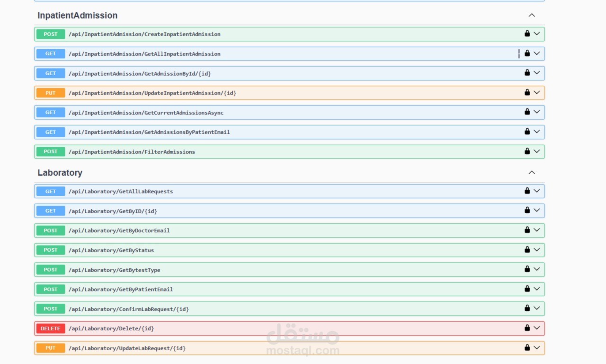The width and height of the screenshot is (606, 364).
Task: Open the InpatientAdmission section heading
Action: coord(78,16)
